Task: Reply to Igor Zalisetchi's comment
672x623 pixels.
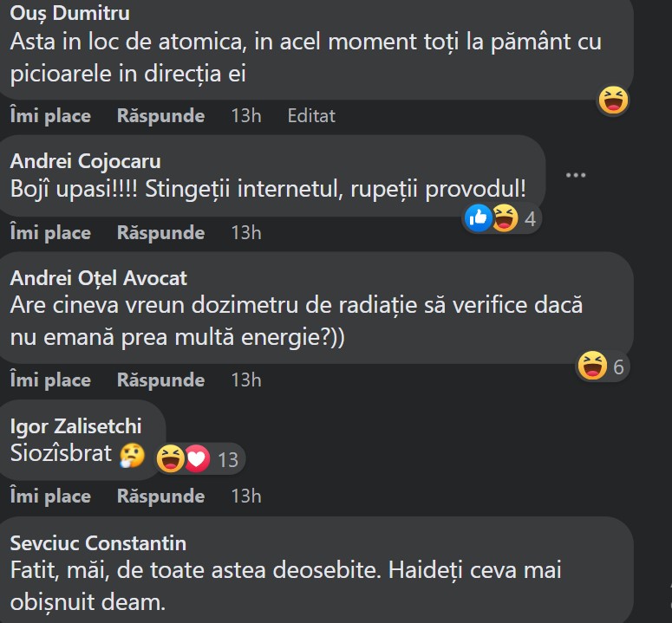Action: (x=160, y=496)
